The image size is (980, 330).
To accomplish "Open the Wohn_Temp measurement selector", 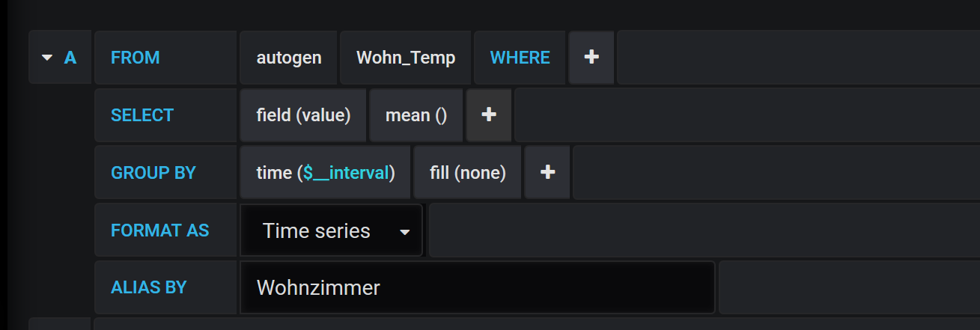I will click(x=406, y=58).
